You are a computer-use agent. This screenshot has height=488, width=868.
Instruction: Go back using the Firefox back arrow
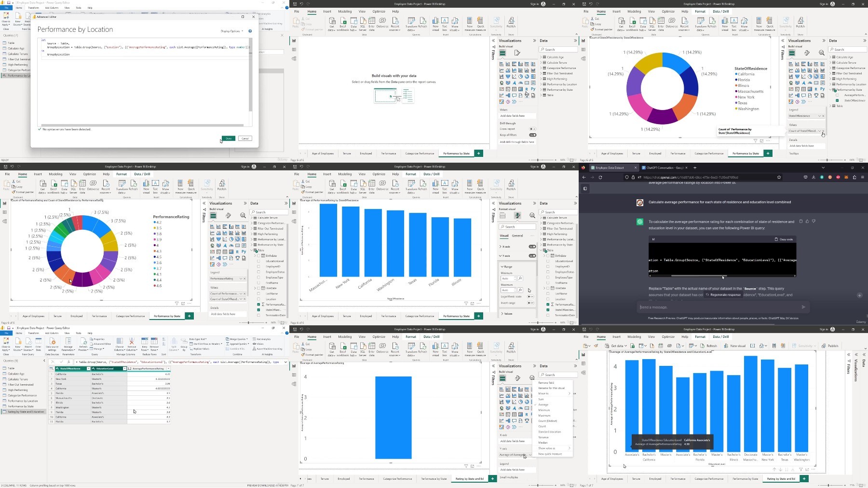[x=584, y=177]
